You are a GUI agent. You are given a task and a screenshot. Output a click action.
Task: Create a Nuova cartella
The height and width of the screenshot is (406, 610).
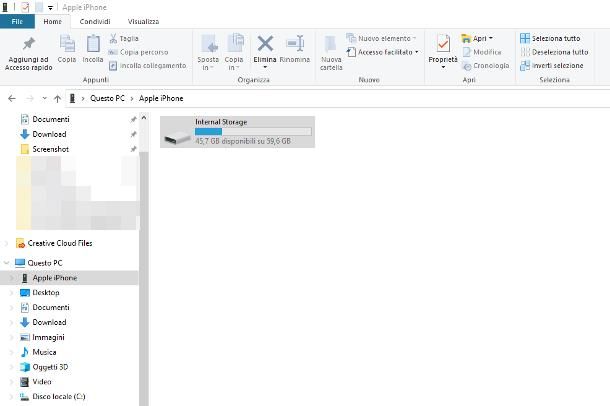(x=331, y=53)
